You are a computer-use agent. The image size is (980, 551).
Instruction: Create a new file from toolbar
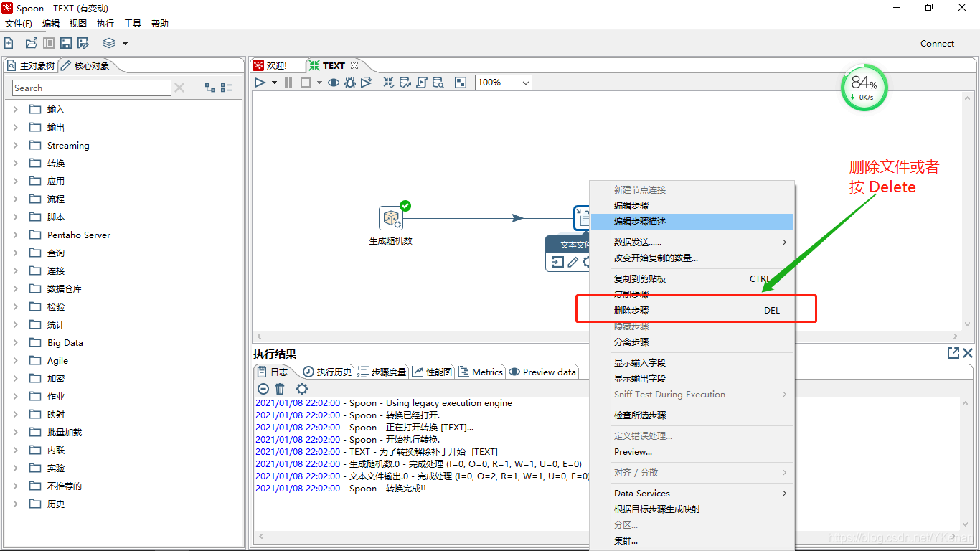coord(9,43)
